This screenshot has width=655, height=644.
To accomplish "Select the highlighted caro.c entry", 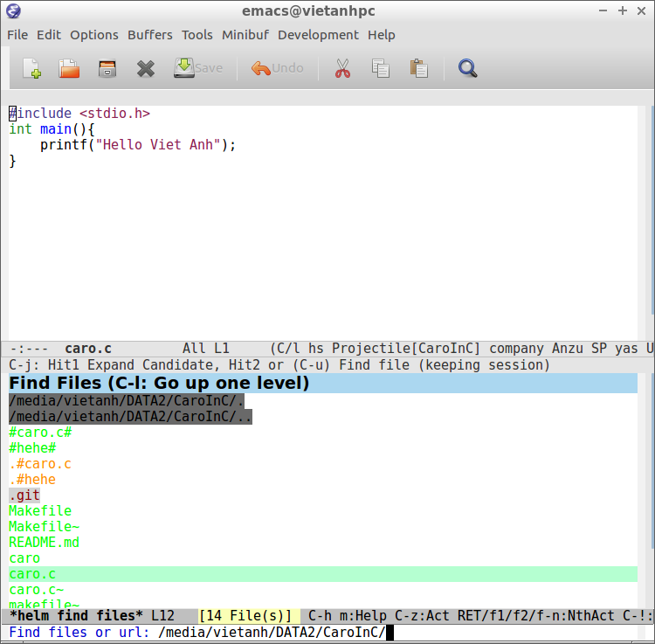I will [x=323, y=574].
